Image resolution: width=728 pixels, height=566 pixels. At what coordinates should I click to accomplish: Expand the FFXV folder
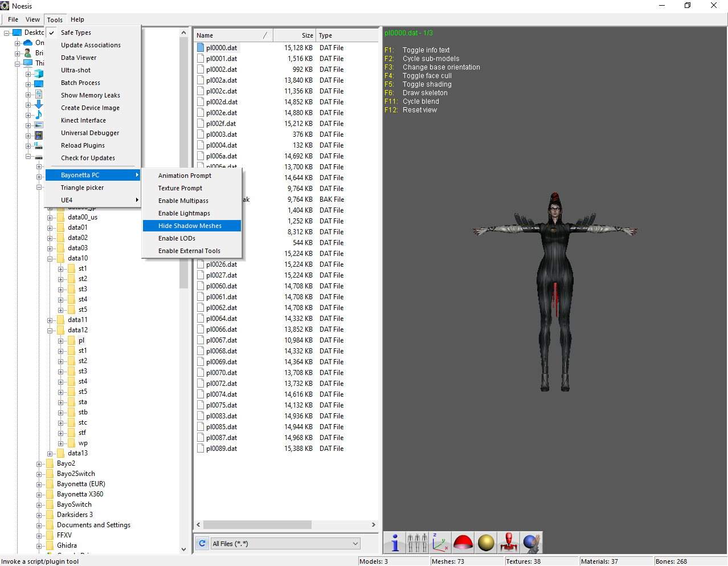pyautogui.click(x=39, y=535)
